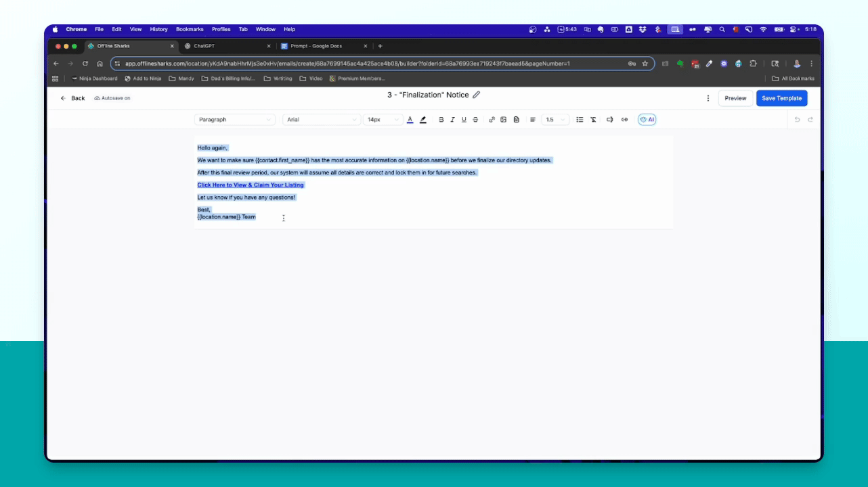The height and width of the screenshot is (487, 868).
Task: Open the Chrome apps grid icon
Action: tap(55, 78)
